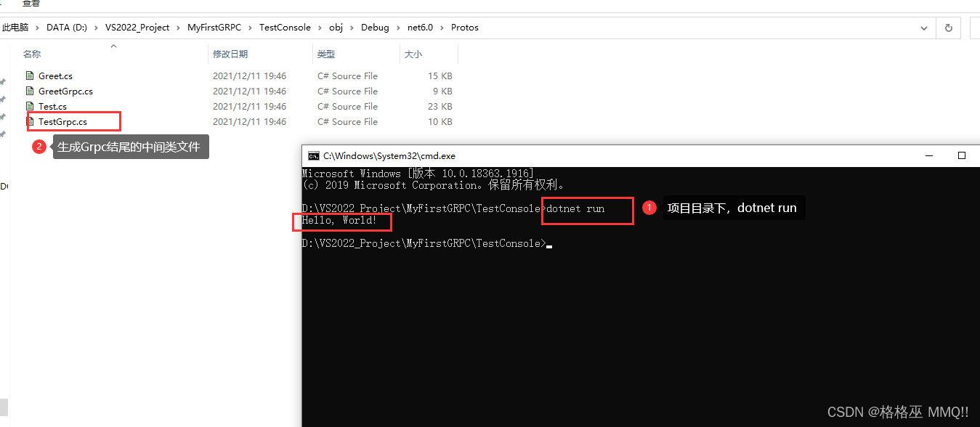Expand the chevron after obj breadcrumb

pos(352,28)
